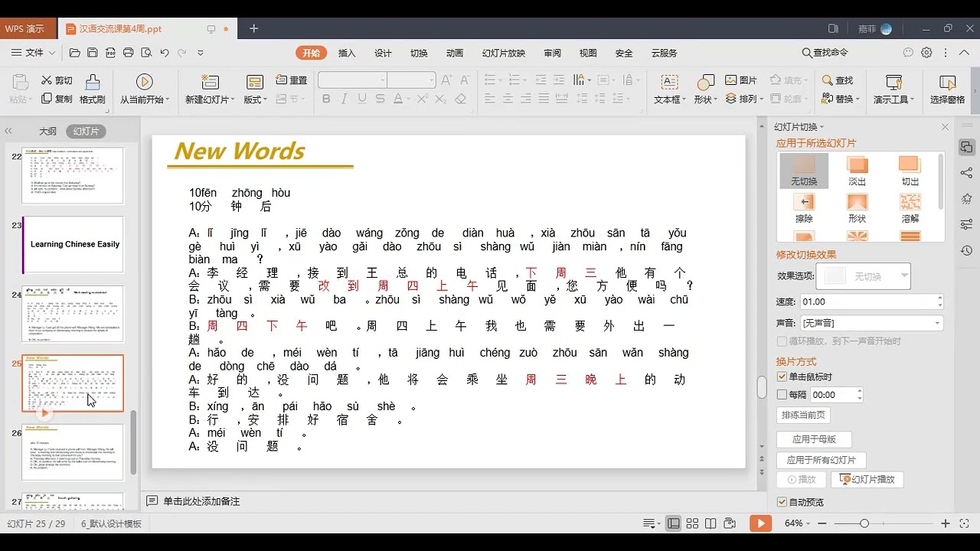Screen dimensions: 980x551
Task: Select the 淡出 fade transition swatch
Action: [x=857, y=170]
